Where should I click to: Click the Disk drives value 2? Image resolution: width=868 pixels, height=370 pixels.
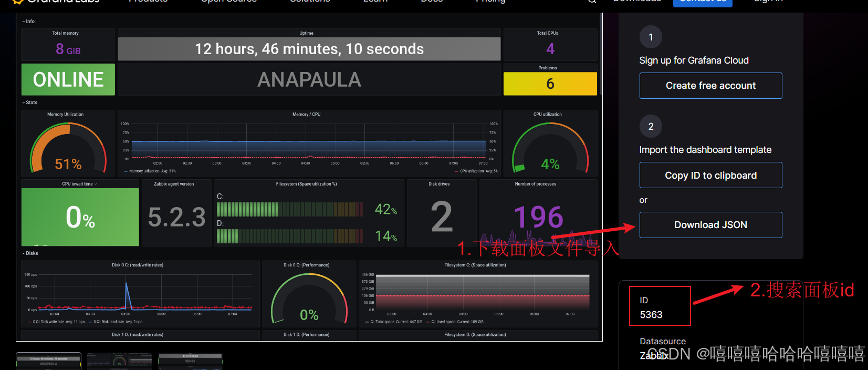point(442,217)
